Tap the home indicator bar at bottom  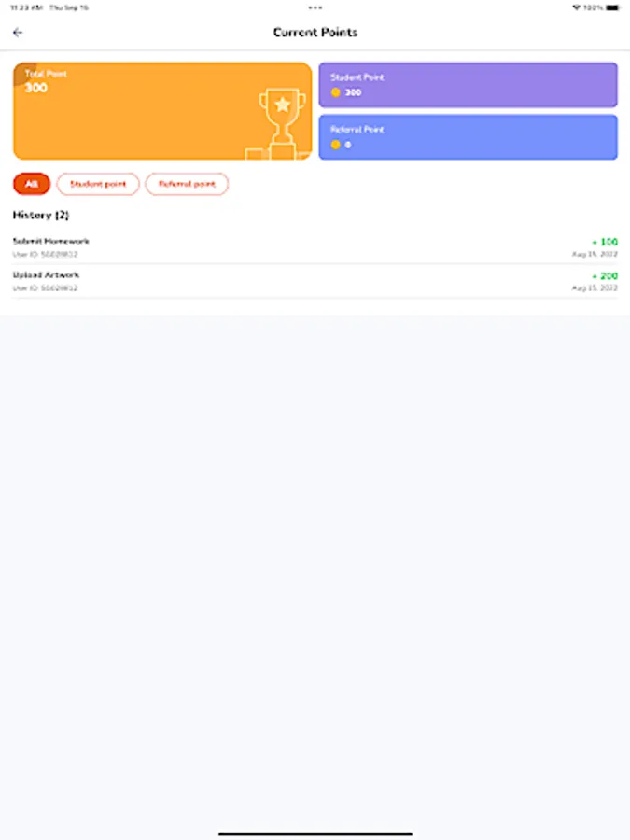[315, 833]
